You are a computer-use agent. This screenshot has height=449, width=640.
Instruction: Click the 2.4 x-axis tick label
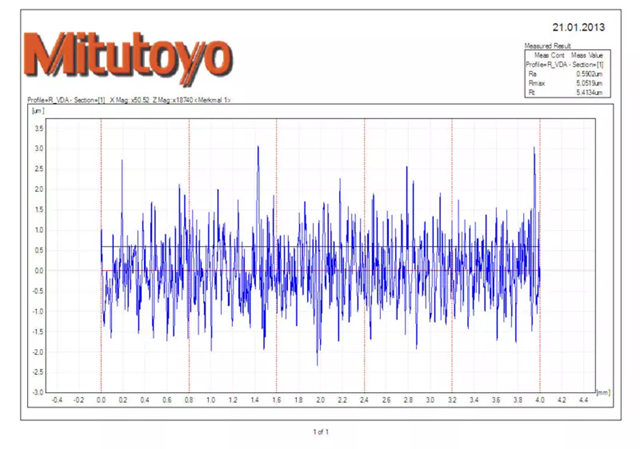click(364, 400)
